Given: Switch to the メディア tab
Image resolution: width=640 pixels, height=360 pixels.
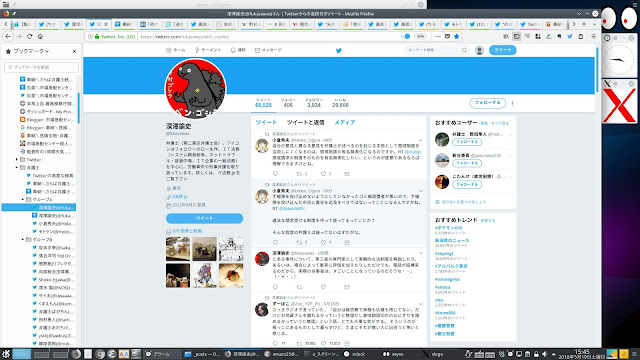Looking at the screenshot, I should coord(345,122).
